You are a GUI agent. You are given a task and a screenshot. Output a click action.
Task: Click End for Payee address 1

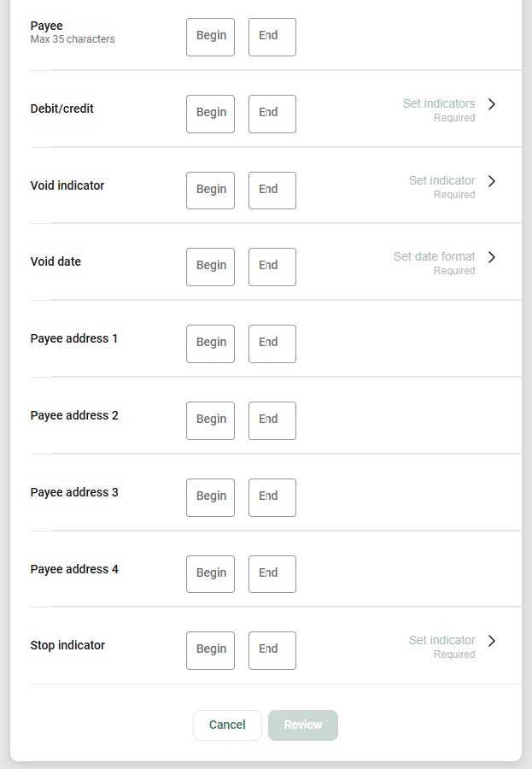pyautogui.click(x=272, y=343)
